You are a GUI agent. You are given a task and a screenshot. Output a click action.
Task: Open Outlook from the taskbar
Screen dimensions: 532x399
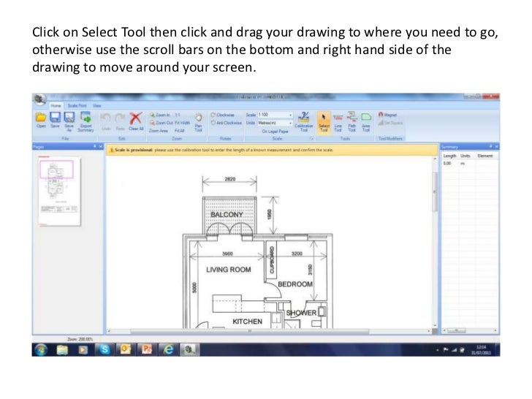(x=125, y=349)
